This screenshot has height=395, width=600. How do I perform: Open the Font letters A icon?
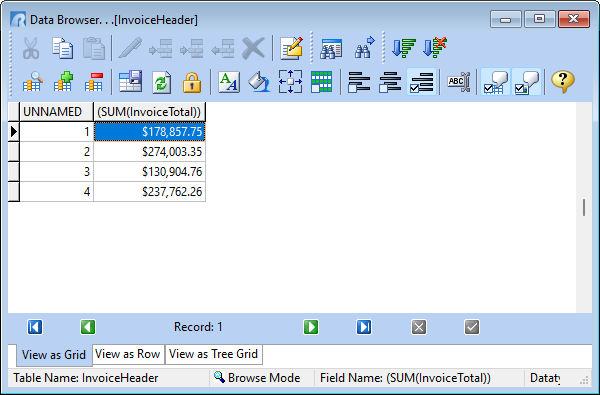tap(229, 82)
